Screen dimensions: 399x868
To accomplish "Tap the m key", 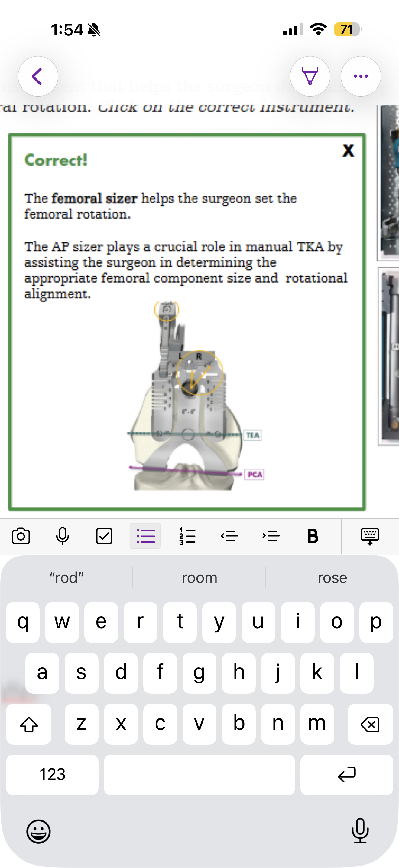I will click(x=317, y=724).
